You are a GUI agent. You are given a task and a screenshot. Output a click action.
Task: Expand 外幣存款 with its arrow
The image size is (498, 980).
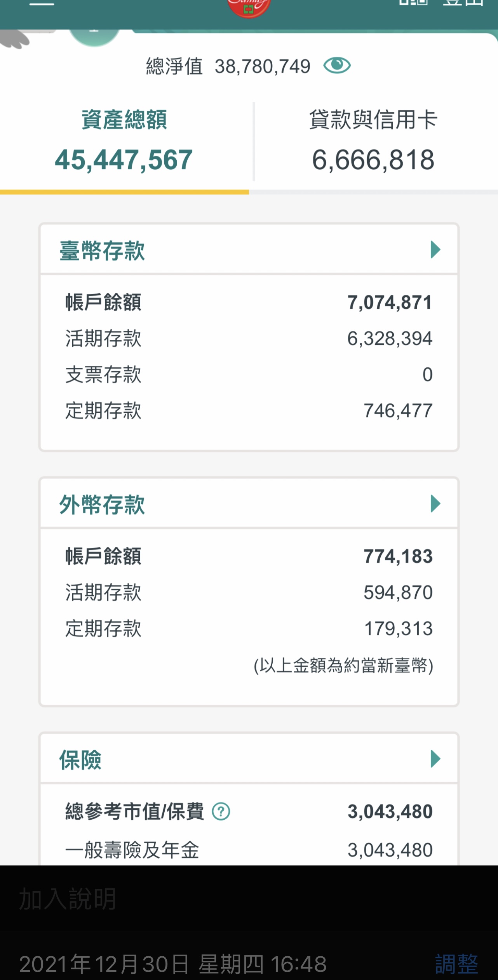435,504
